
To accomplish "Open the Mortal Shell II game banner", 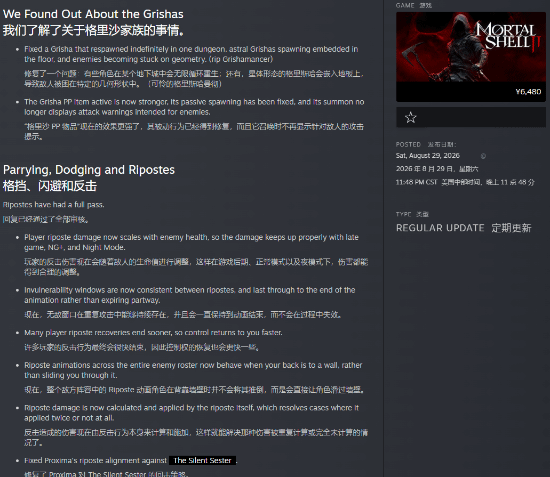I will point(471,47).
